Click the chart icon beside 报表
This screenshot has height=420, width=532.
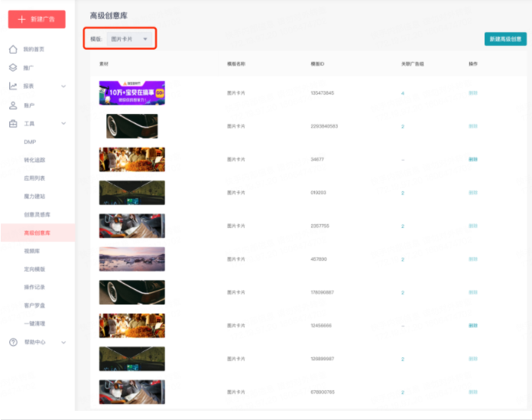pos(13,86)
